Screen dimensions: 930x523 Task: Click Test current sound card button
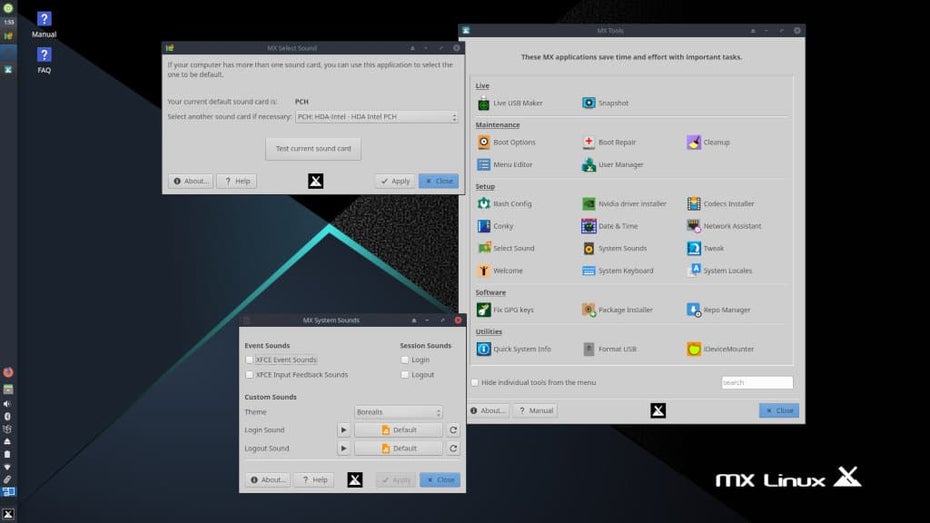click(x=313, y=149)
